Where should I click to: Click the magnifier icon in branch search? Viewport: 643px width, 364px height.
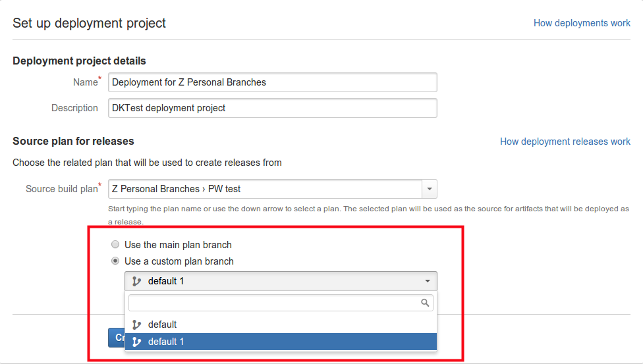(x=425, y=303)
